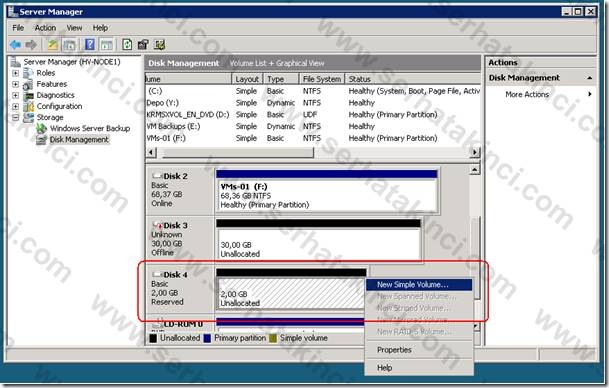Image resolution: width=609 pixels, height=388 pixels.
Task: Select the Depo (Y:) volume row
Action: [313, 103]
